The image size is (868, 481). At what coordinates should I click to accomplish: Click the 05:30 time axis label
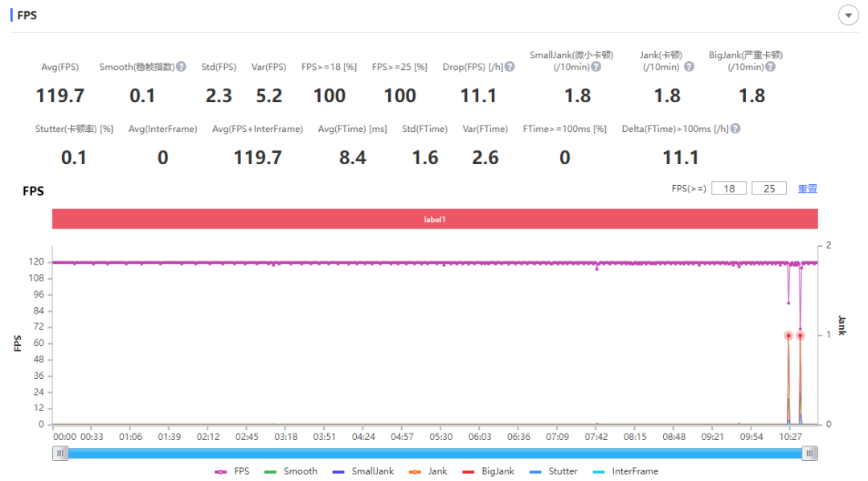pyautogui.click(x=440, y=437)
